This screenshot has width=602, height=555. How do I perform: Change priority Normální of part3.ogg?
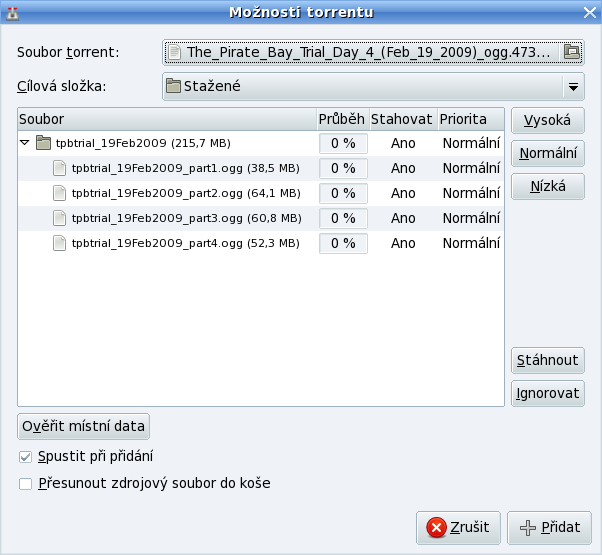471,218
